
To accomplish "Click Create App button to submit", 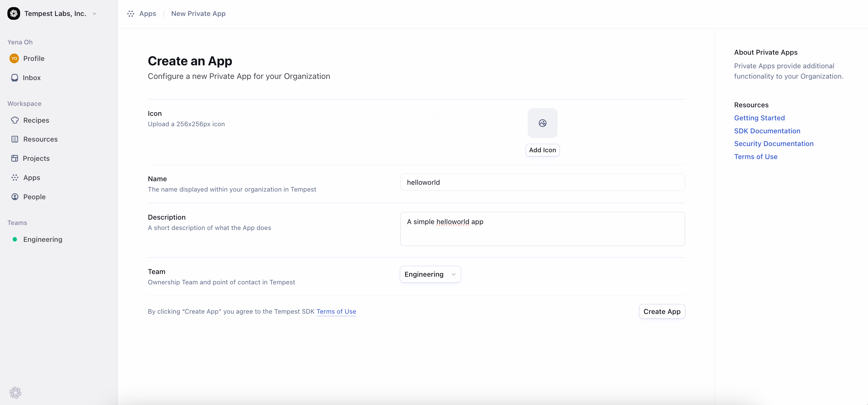I will [662, 311].
